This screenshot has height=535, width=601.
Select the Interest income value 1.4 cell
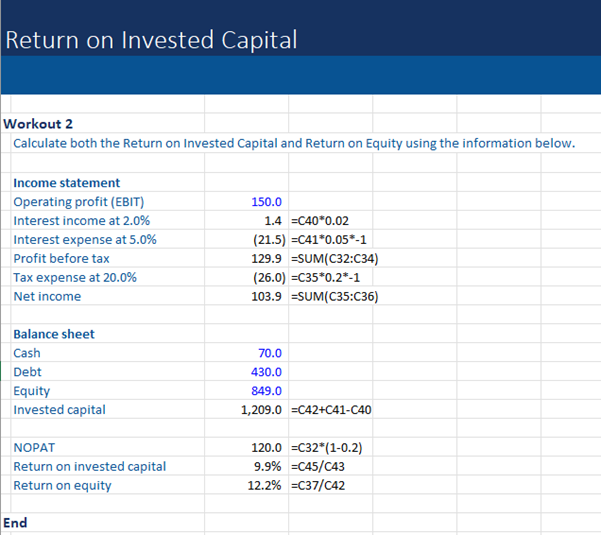point(272,221)
